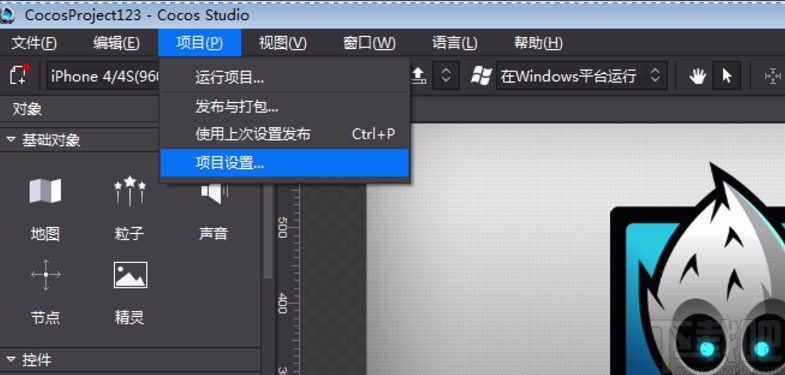Open the 文件(F) menu
Image resolution: width=785 pixels, height=375 pixels.
34,43
